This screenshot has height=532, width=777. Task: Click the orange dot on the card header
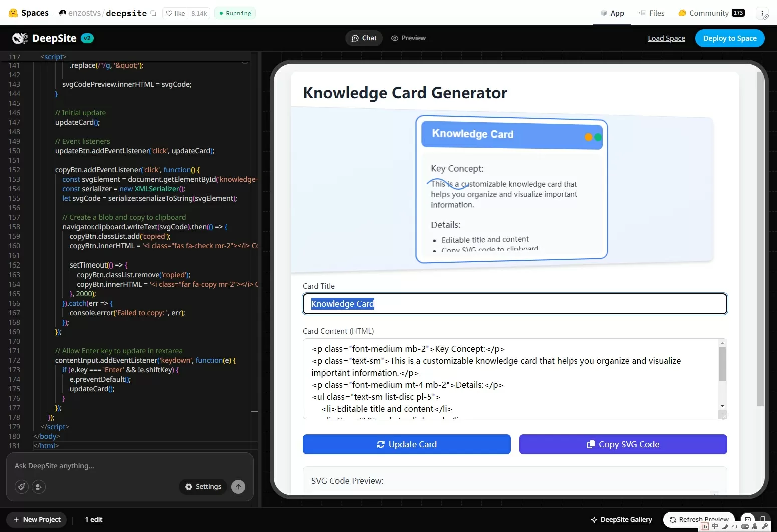[x=588, y=137]
